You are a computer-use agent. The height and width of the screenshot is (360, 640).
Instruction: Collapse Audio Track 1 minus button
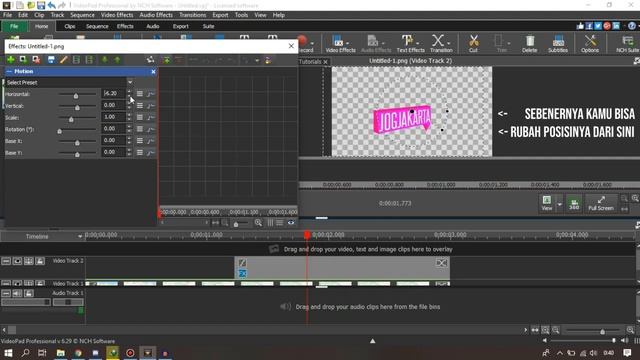coord(6,293)
